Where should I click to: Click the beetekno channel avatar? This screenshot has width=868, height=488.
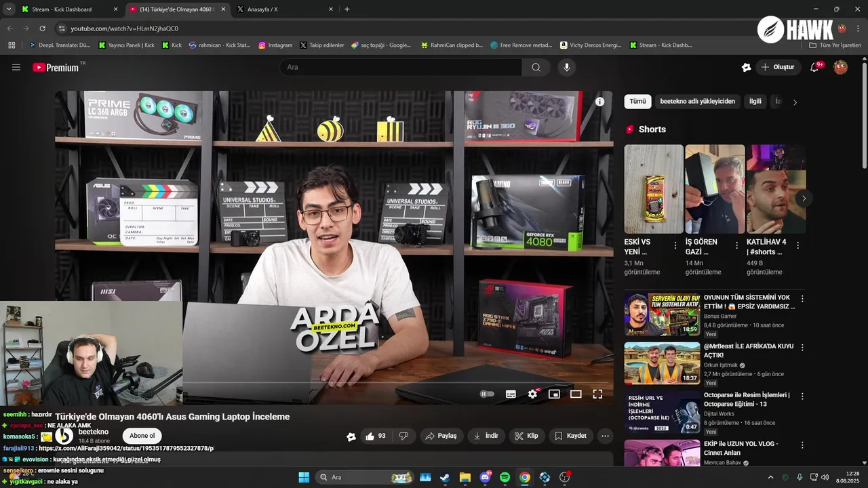pos(64,436)
